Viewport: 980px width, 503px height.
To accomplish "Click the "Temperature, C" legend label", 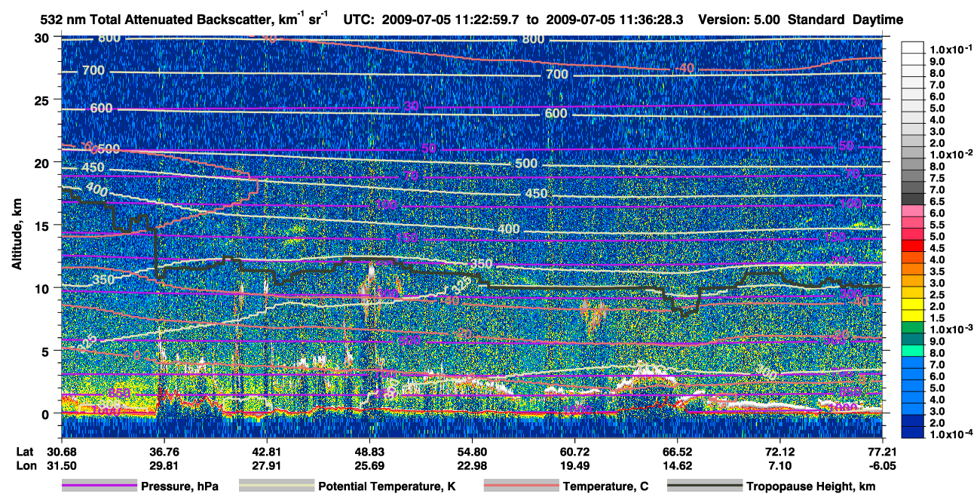I will (605, 487).
